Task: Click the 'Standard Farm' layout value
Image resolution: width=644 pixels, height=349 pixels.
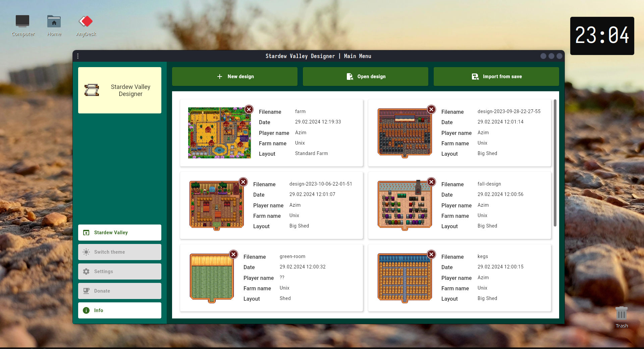Action: (312, 153)
